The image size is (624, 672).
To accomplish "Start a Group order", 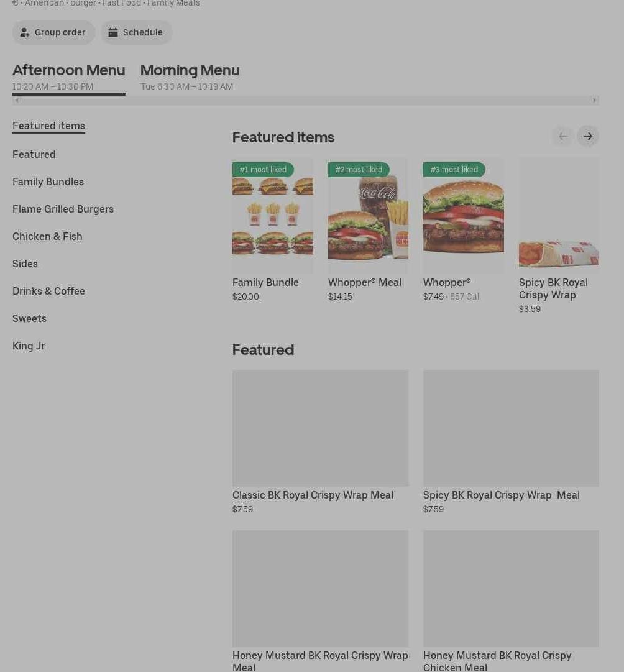I will pos(54,32).
